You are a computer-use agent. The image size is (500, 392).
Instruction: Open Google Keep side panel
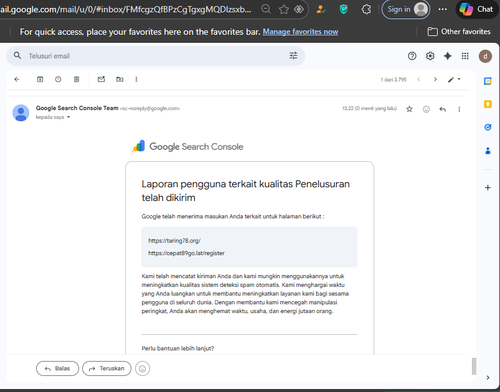(488, 104)
